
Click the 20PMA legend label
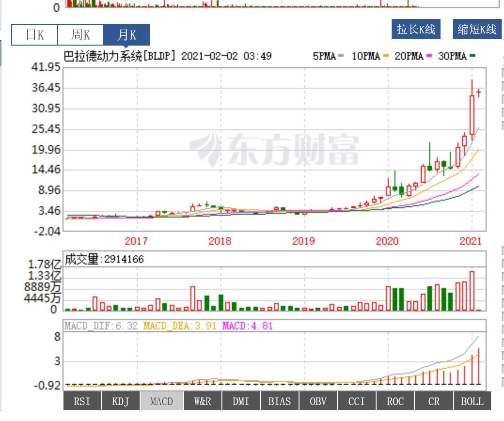point(409,56)
